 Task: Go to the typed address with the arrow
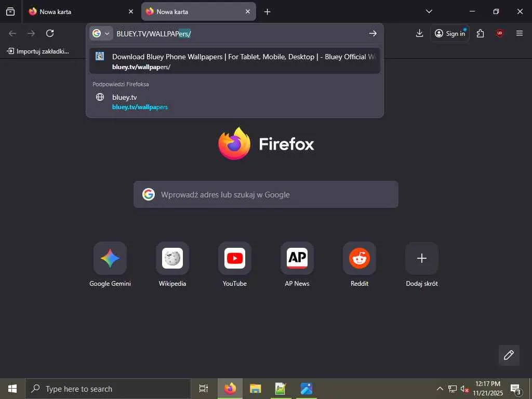tap(373, 33)
